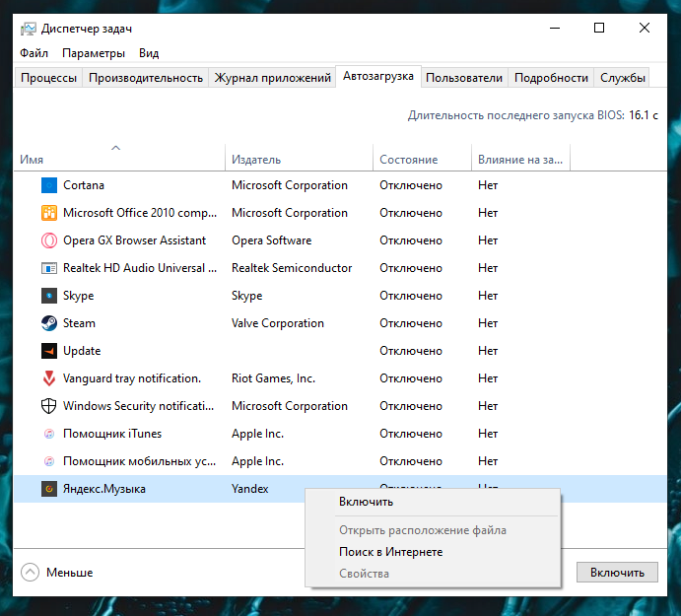Image resolution: width=681 pixels, height=616 pixels.
Task: Click the Помощник мобильных устройств icon
Action: 49,461
